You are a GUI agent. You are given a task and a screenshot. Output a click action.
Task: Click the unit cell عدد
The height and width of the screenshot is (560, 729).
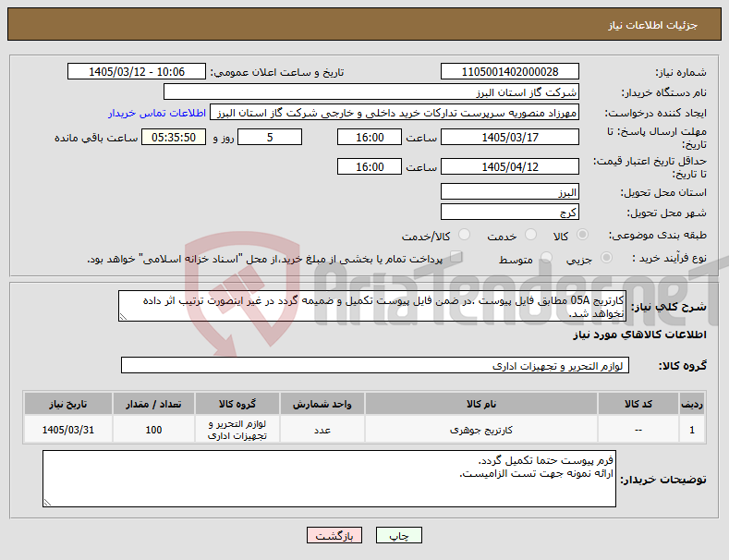[322, 430]
